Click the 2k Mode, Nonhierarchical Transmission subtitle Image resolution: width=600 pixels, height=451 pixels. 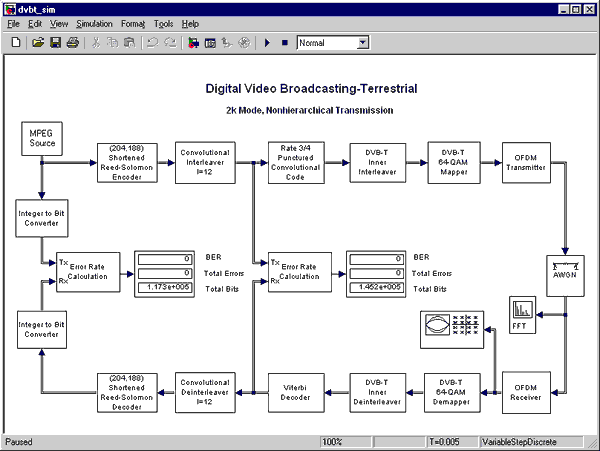310,111
